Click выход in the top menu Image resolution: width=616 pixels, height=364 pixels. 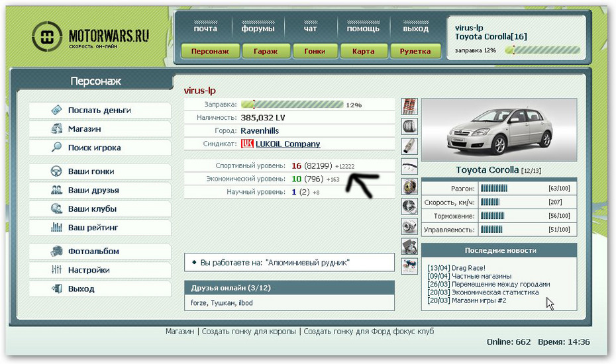click(416, 28)
